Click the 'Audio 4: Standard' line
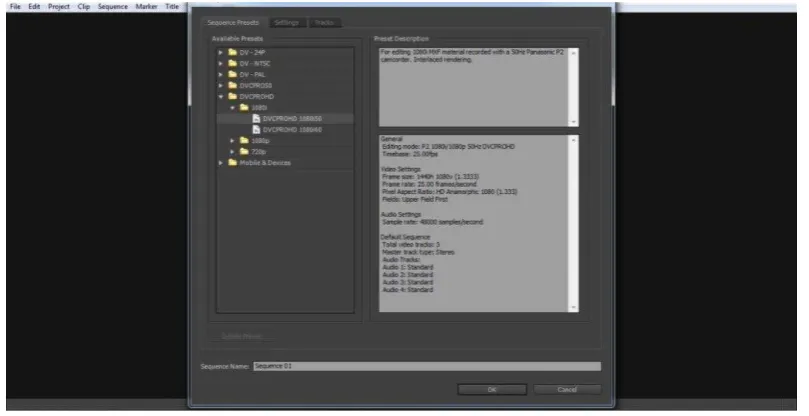Image resolution: width=809 pixels, height=416 pixels. [x=408, y=290]
